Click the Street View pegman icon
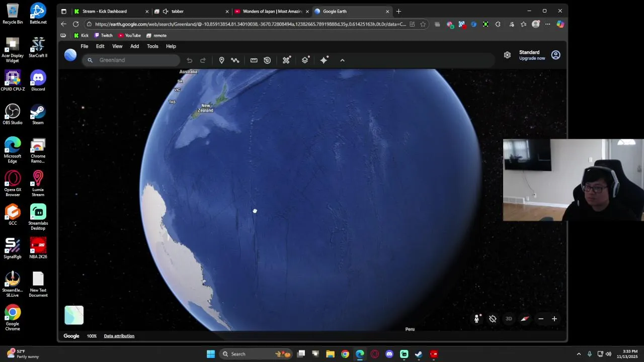 pos(476,319)
